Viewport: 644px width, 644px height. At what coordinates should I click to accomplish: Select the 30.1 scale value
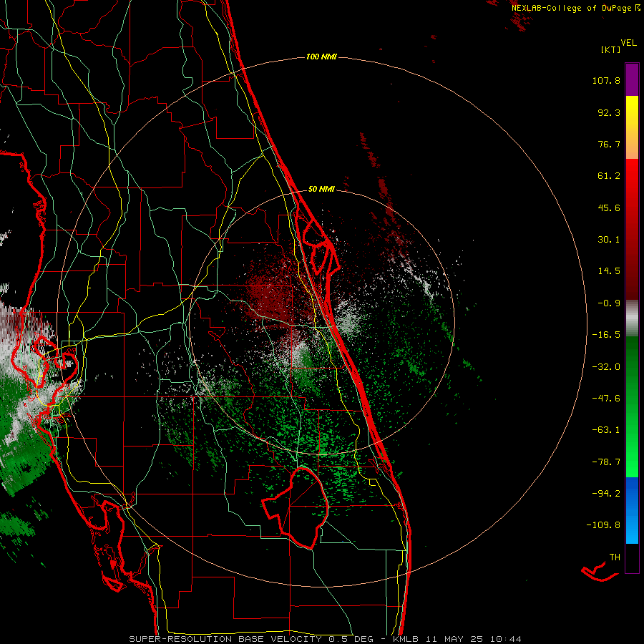click(x=609, y=240)
